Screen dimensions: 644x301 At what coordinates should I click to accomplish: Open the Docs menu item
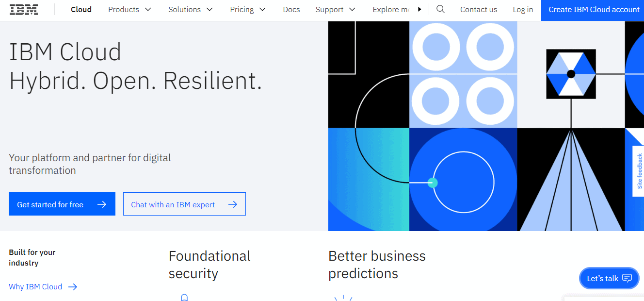291,10
